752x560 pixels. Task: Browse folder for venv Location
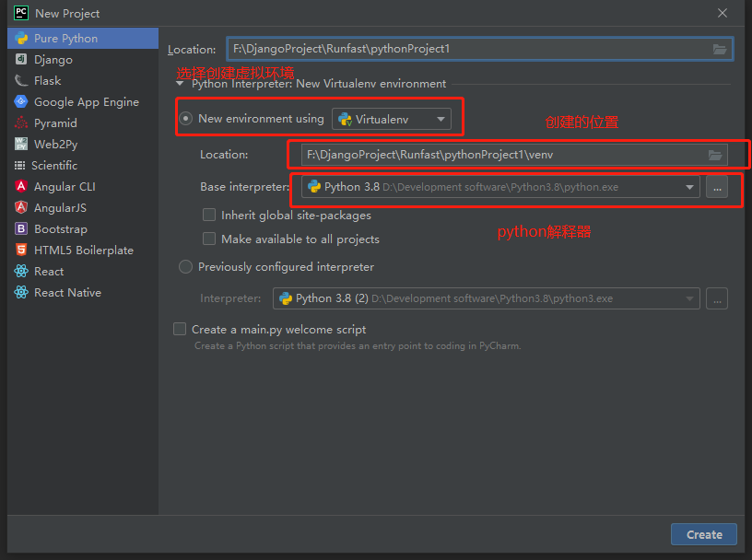715,155
